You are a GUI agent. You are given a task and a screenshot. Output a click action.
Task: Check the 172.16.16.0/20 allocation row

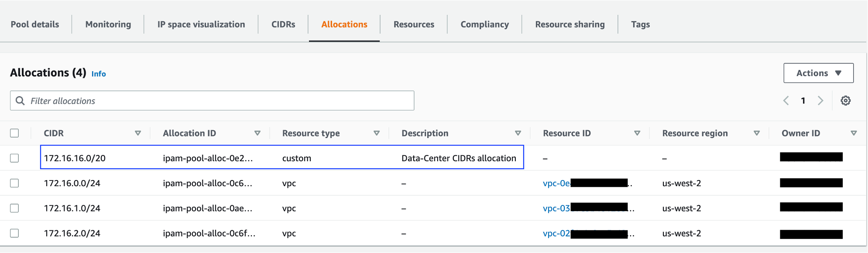click(x=14, y=158)
